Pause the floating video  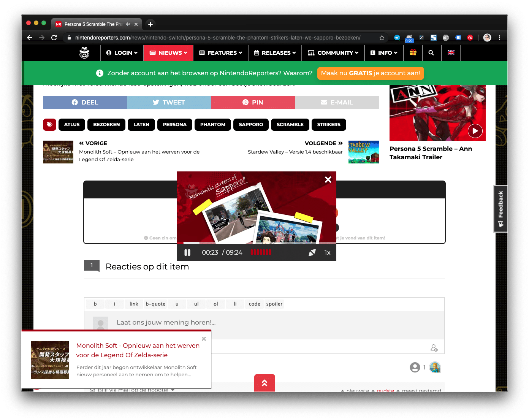tap(187, 252)
